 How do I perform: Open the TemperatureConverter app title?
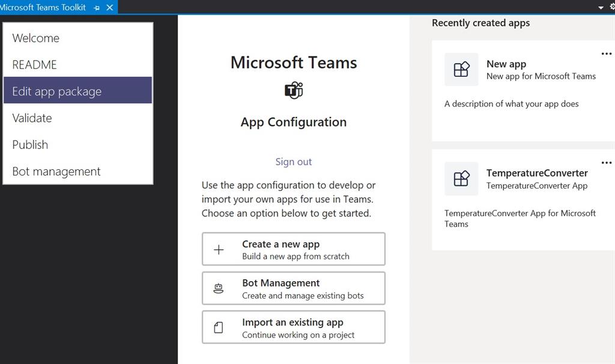537,173
